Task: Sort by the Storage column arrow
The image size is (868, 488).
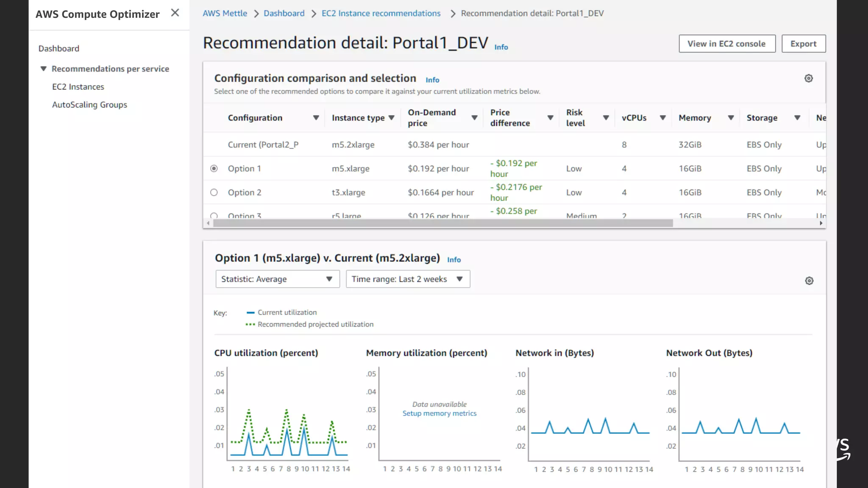Action: point(797,118)
